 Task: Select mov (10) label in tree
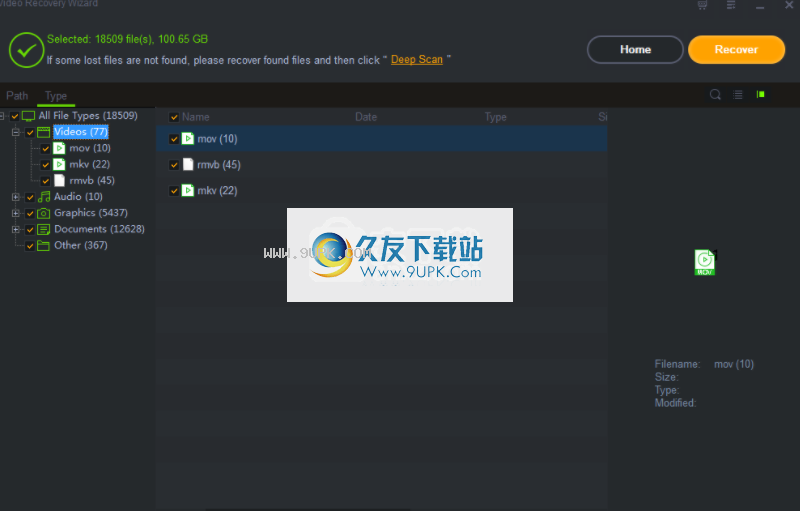click(90, 148)
